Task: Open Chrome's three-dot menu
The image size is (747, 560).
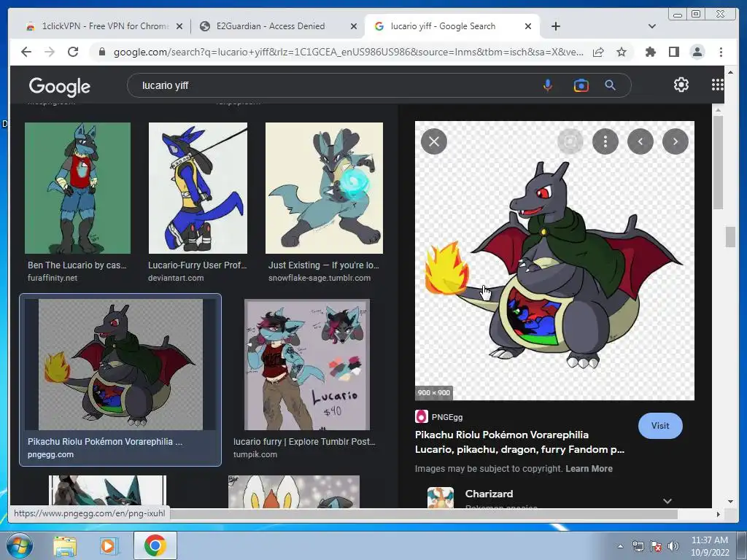Action: 721,52
